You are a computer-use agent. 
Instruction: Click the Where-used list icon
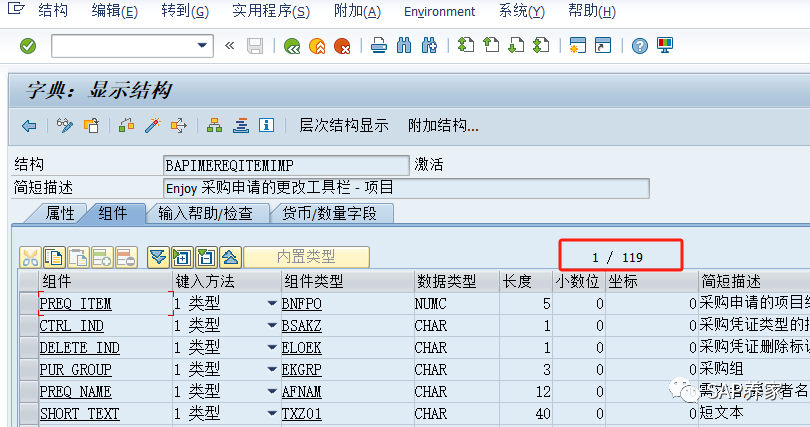(x=179, y=125)
